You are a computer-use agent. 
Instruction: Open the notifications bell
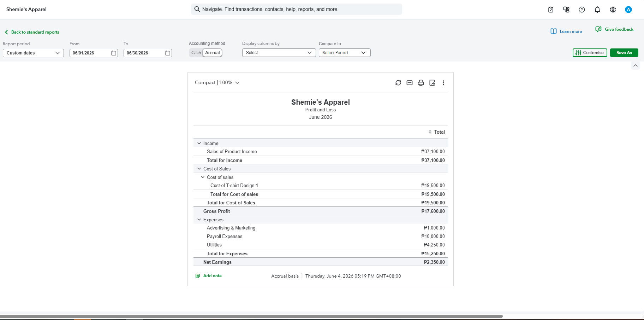click(597, 10)
